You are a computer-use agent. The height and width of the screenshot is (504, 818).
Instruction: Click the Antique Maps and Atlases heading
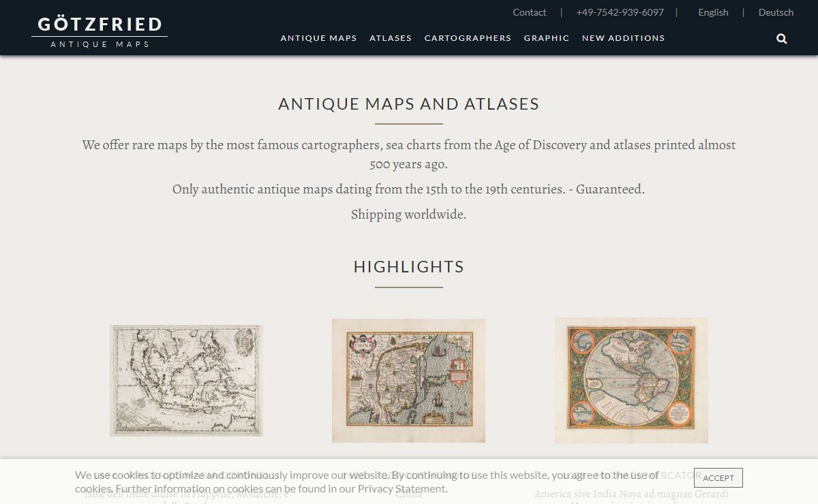tap(408, 104)
